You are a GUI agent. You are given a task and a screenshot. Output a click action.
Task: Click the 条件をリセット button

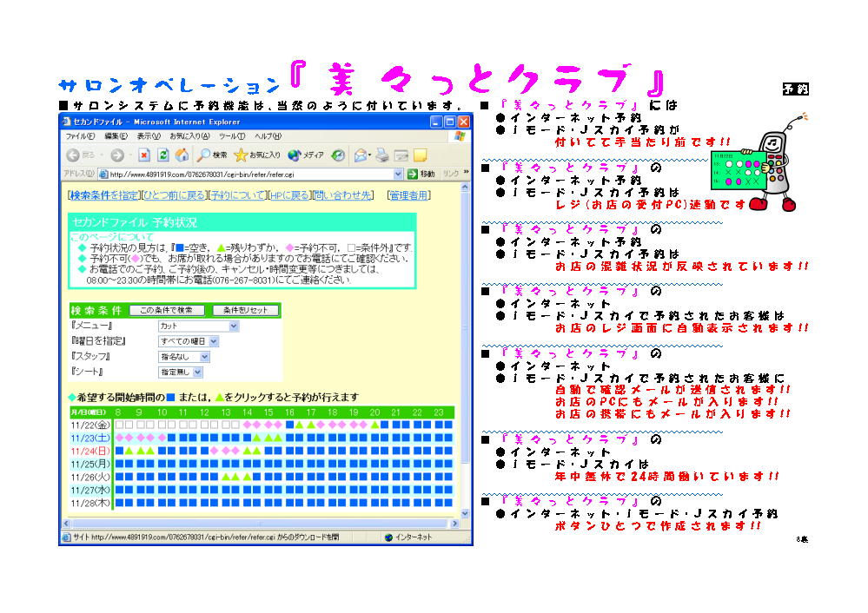(245, 310)
